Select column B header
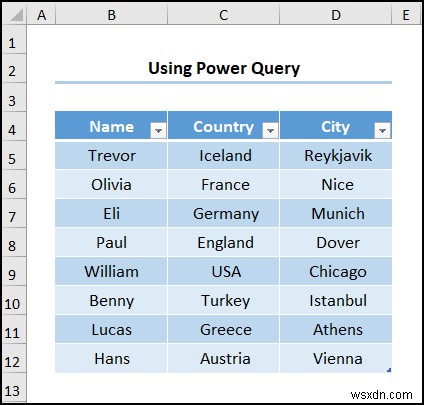The width and height of the screenshot is (424, 405). (x=112, y=15)
